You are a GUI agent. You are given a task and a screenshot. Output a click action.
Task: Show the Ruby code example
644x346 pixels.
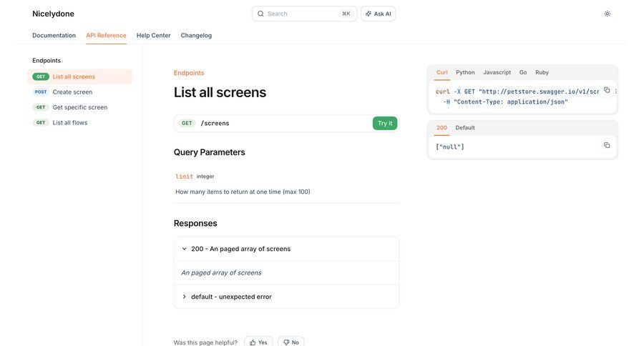pyautogui.click(x=542, y=72)
